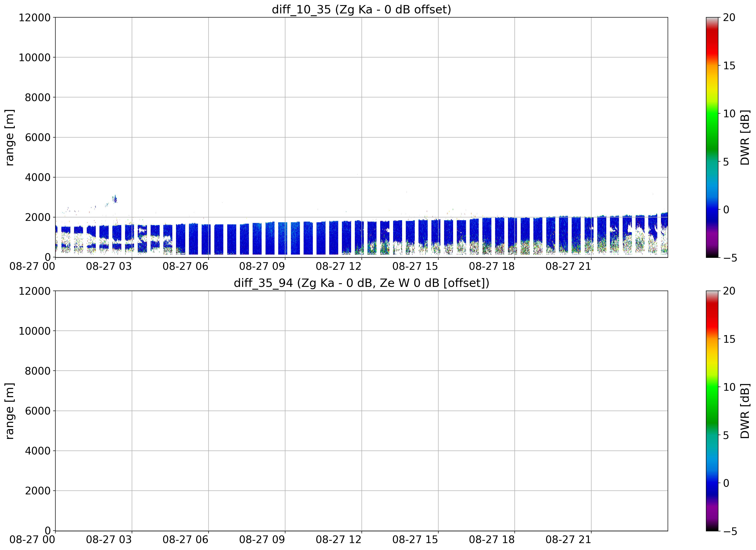Click DWR [dB] label beside diff_10_35 colorbar
The image size is (756, 550).
coord(745,137)
